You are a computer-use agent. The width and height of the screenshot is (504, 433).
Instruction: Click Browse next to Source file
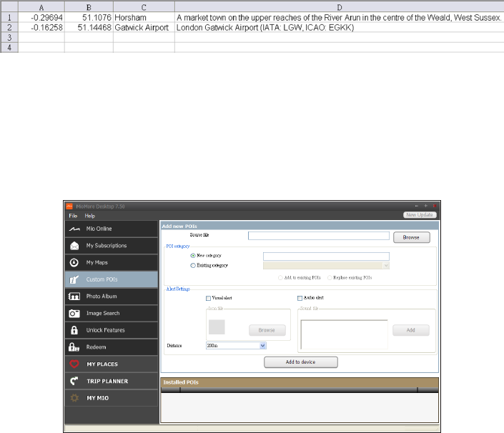(412, 237)
